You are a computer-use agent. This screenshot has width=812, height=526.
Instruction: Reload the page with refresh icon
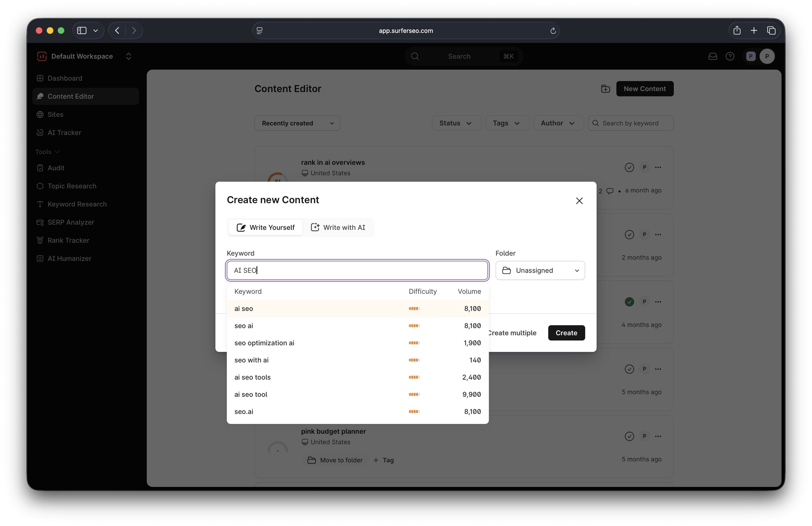pyautogui.click(x=553, y=31)
